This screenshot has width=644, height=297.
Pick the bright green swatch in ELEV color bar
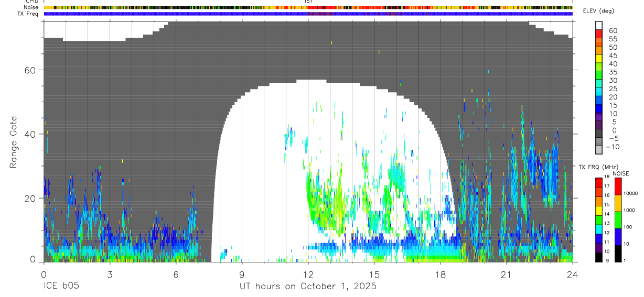[599, 75]
